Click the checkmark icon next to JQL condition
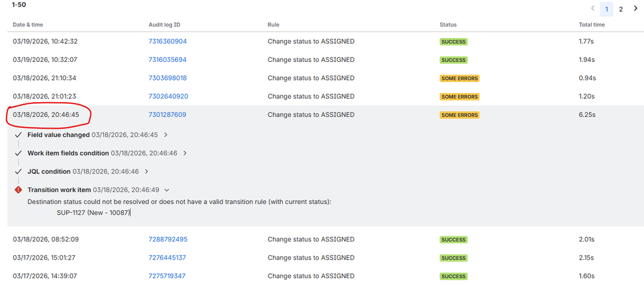The image size is (644, 286). pyautogui.click(x=17, y=171)
